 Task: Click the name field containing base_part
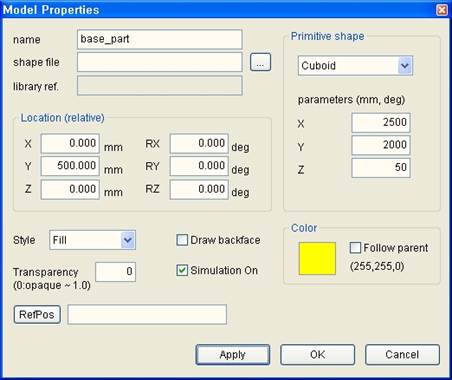pos(159,39)
